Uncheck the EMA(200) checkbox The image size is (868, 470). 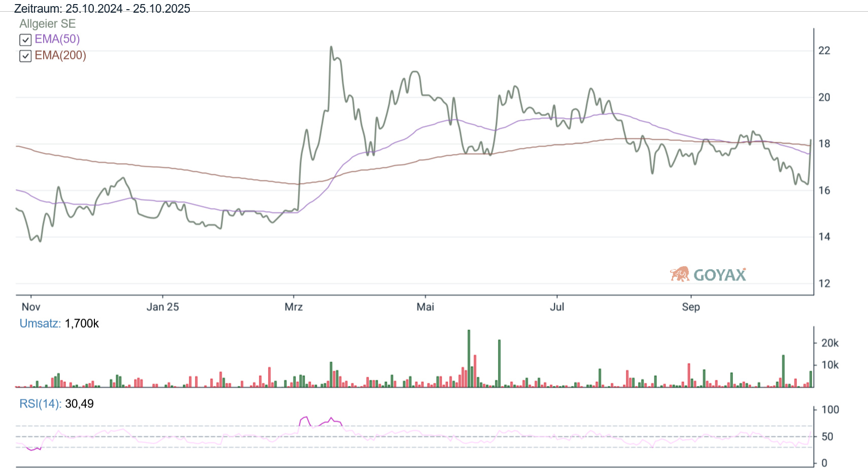pyautogui.click(x=25, y=56)
